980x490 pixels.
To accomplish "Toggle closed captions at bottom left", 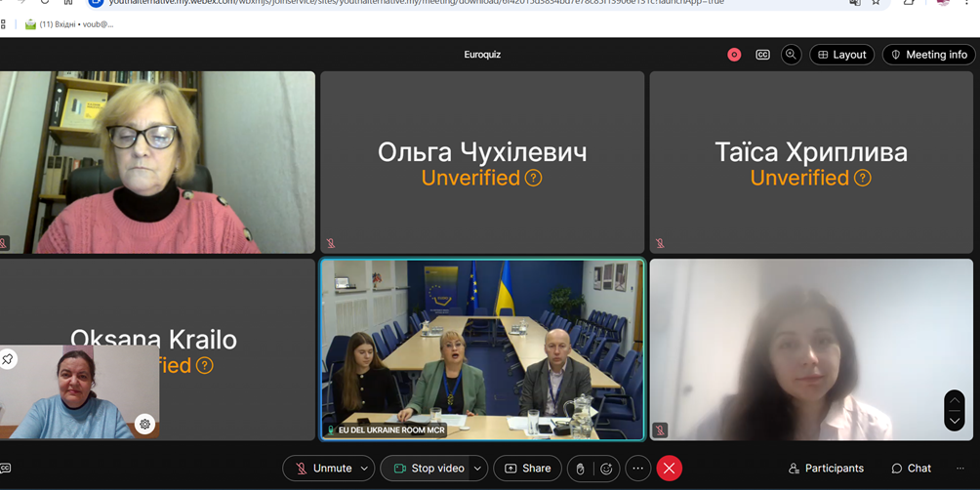I will point(5,469).
